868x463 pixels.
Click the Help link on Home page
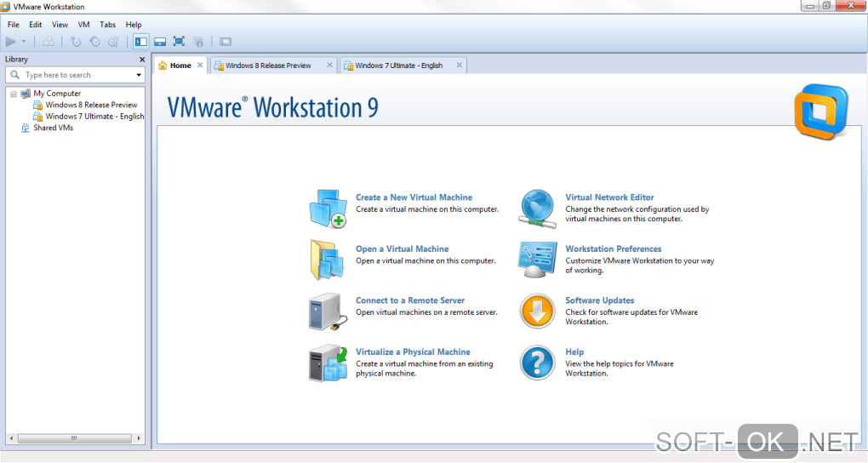tap(574, 352)
